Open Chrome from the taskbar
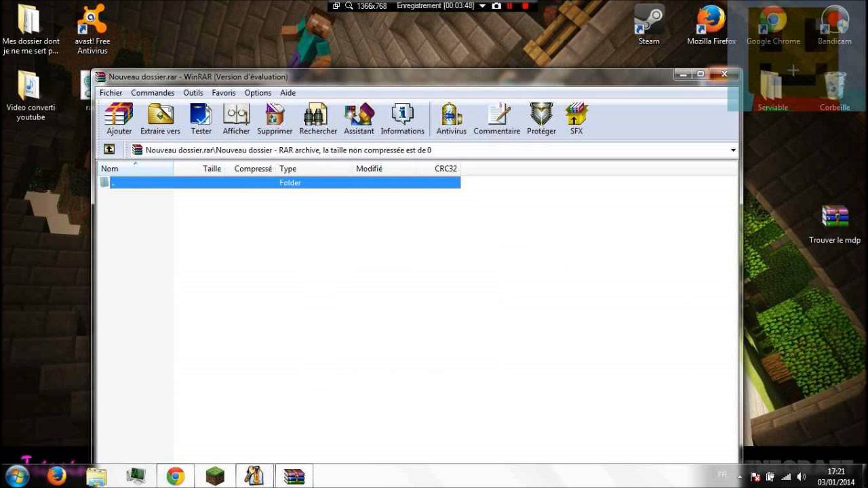 point(176,476)
